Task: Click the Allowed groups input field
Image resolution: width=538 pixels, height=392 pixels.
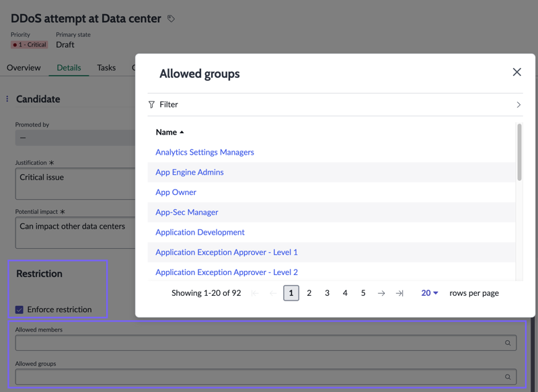Action: pyautogui.click(x=266, y=377)
